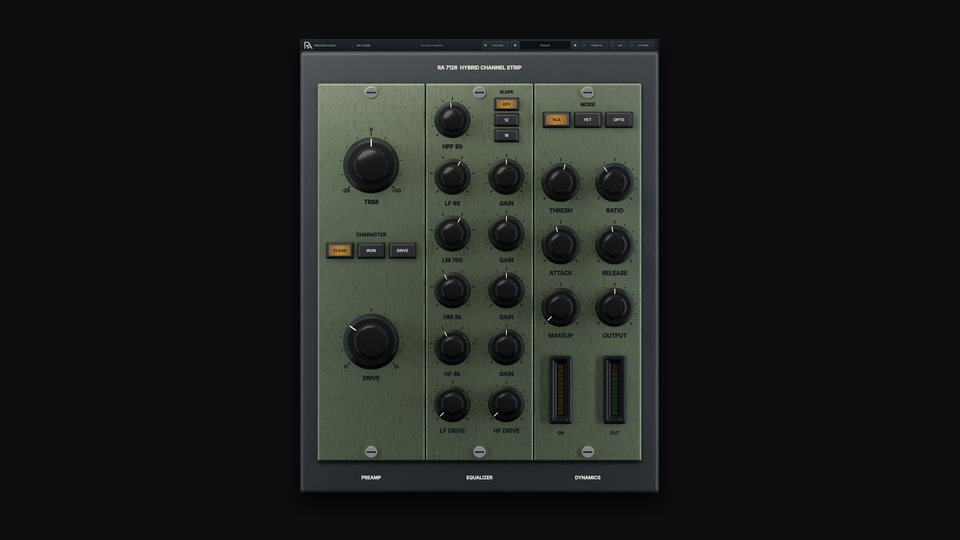This screenshot has height=540, width=960.
Task: Click the THRESH knob
Action: [x=561, y=182]
